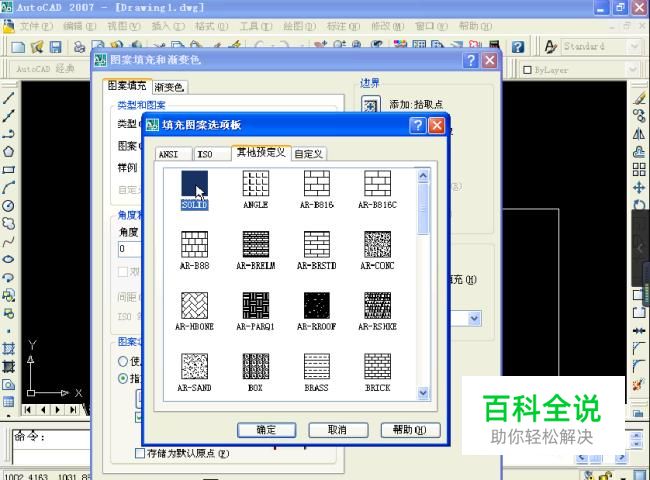650x480 pixels.
Task: Open the 绘图 menu
Action: 299,27
